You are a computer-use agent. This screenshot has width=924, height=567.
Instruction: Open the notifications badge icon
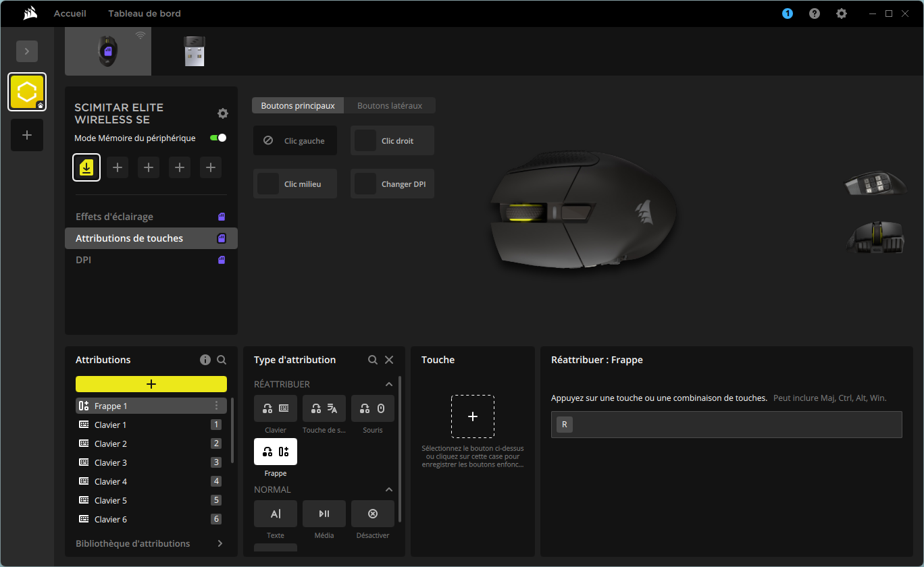coord(788,13)
